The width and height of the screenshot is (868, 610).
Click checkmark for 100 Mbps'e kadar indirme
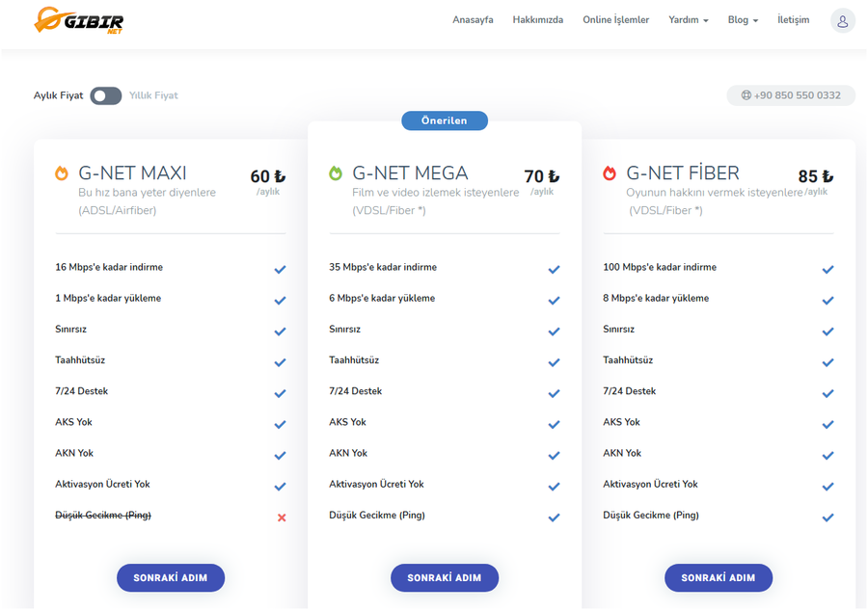click(828, 269)
